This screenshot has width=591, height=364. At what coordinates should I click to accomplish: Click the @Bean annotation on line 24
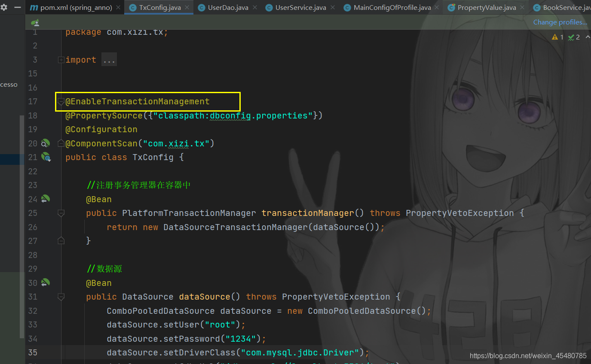99,199
